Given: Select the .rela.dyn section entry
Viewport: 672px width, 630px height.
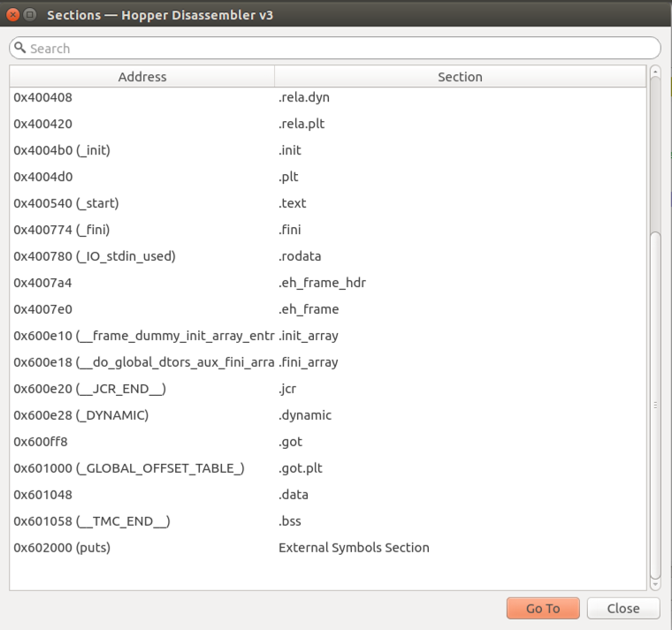Looking at the screenshot, I should point(304,97).
